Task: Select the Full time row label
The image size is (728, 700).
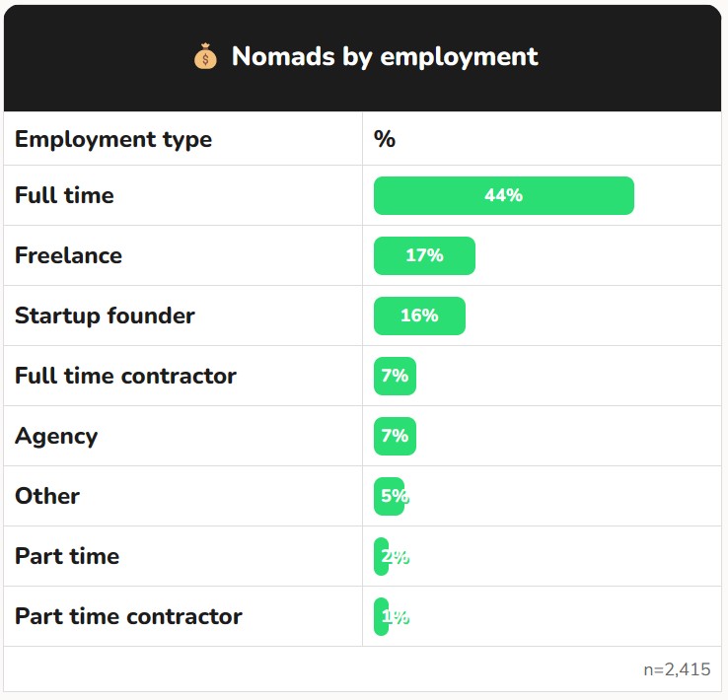Action: [x=64, y=195]
